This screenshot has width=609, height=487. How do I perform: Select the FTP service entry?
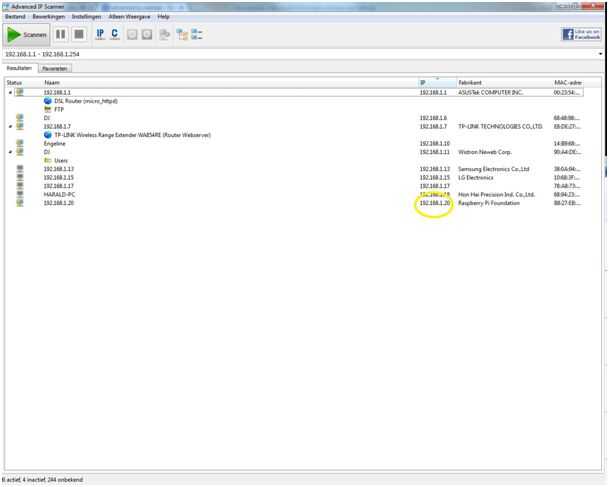(x=59, y=110)
